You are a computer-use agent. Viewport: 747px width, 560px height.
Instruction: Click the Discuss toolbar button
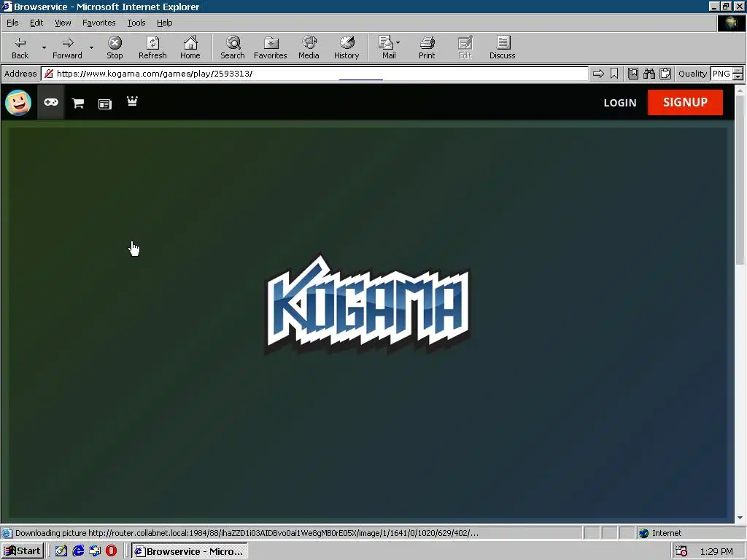(502, 48)
